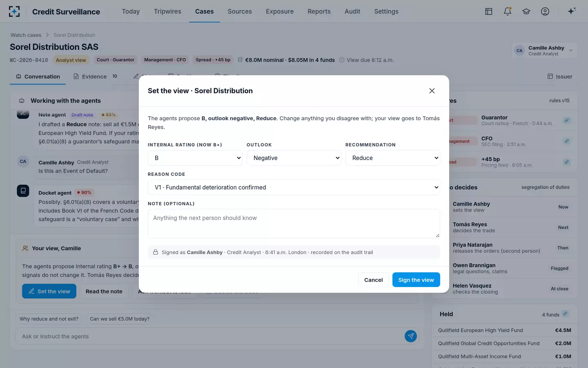Select the Conversation tab
This screenshot has height=368, width=588.
(x=38, y=76)
